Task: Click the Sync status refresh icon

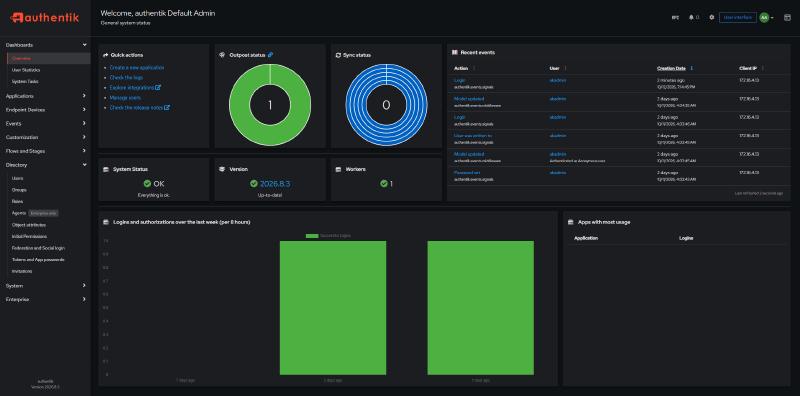Action: pos(338,55)
